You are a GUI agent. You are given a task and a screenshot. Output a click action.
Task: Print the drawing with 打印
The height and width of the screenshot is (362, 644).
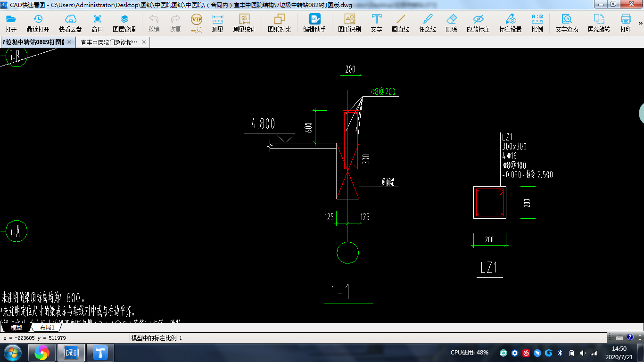(626, 23)
